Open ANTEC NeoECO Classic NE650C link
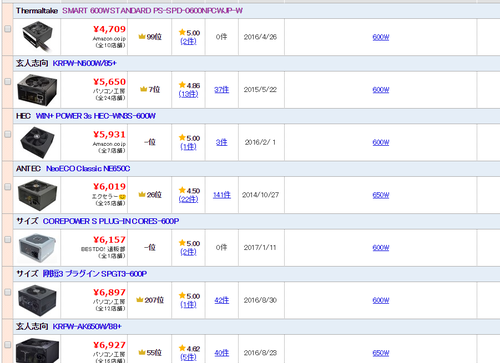Image resolution: width=500 pixels, height=363 pixels. 88,169
